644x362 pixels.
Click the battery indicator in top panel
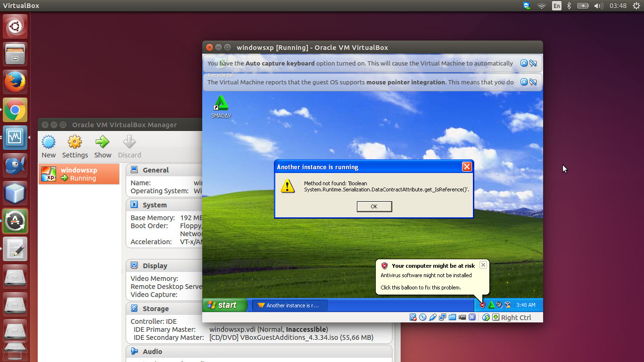click(583, 6)
